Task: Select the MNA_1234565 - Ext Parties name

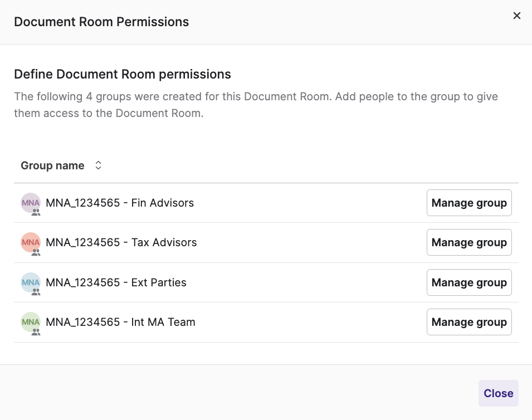Action: tap(116, 282)
